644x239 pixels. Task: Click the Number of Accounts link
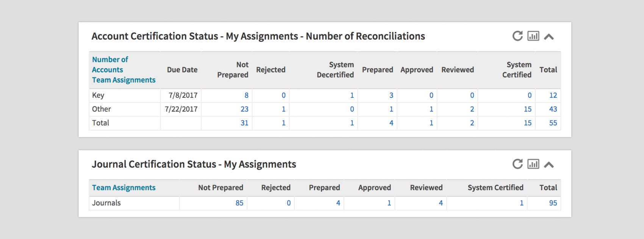tap(110, 64)
